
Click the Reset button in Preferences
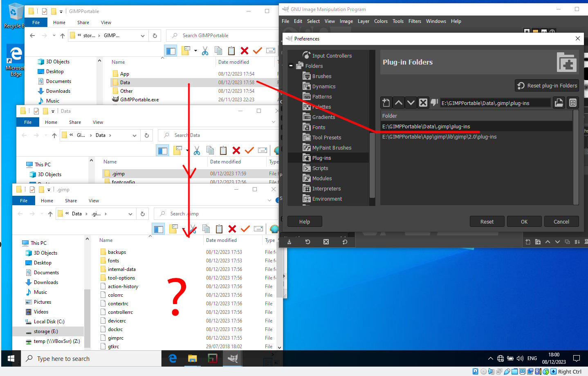pos(487,222)
